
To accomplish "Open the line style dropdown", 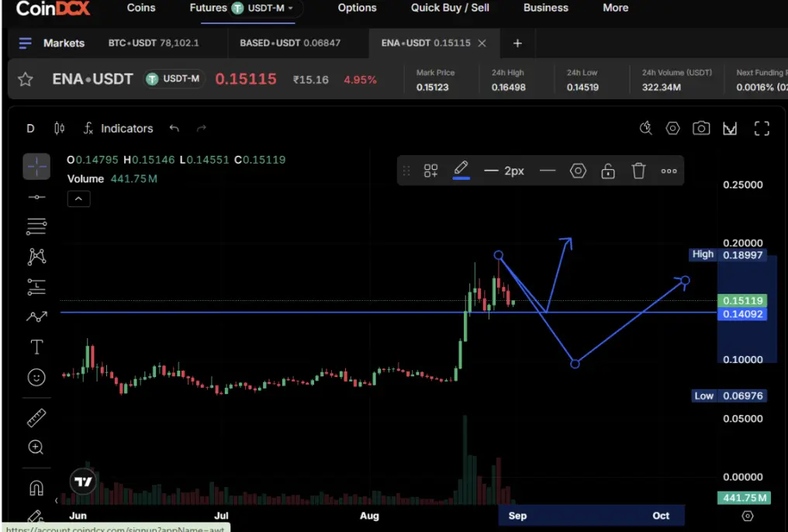I will [548, 171].
